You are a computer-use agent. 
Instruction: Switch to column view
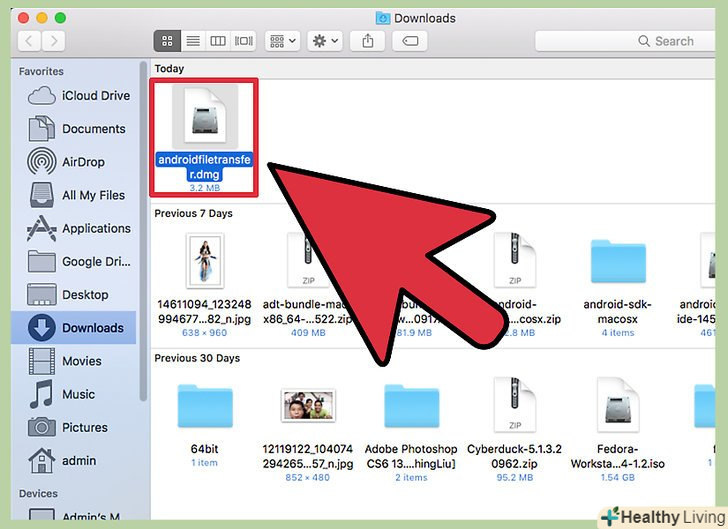pos(218,41)
